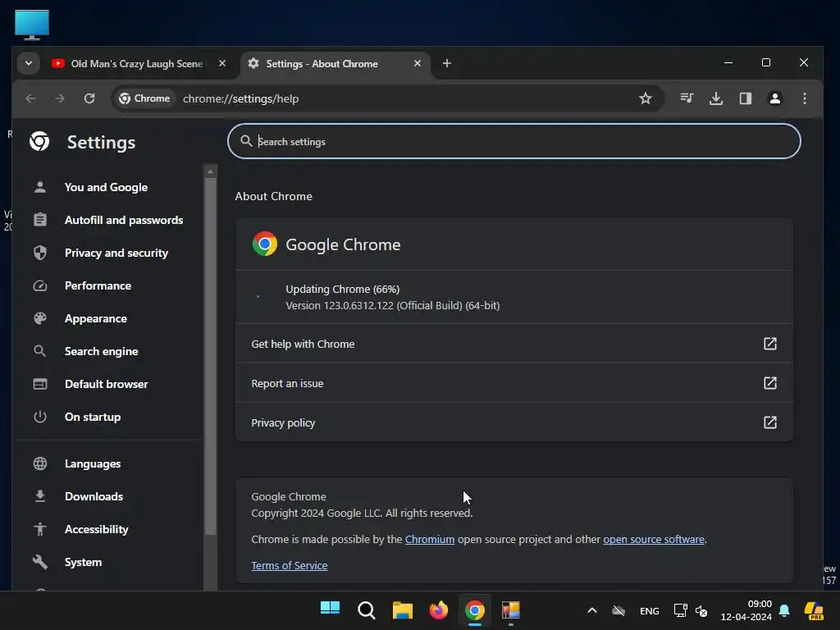Open System settings in sidebar
The image size is (840, 630).
pyautogui.click(x=83, y=562)
